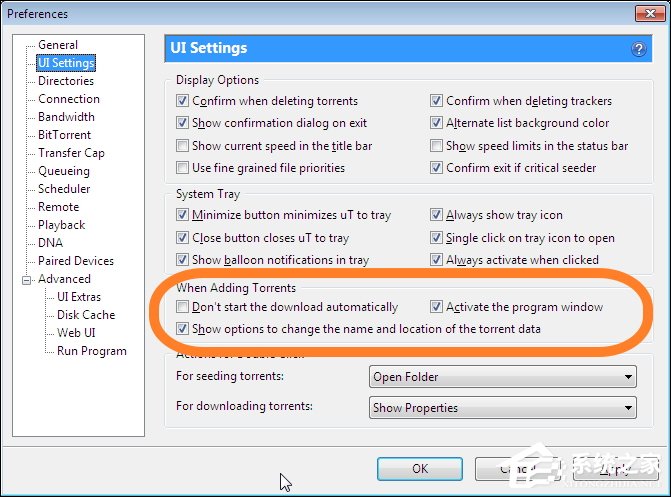671x497 pixels.
Task: Click the OK button
Action: [x=420, y=469]
